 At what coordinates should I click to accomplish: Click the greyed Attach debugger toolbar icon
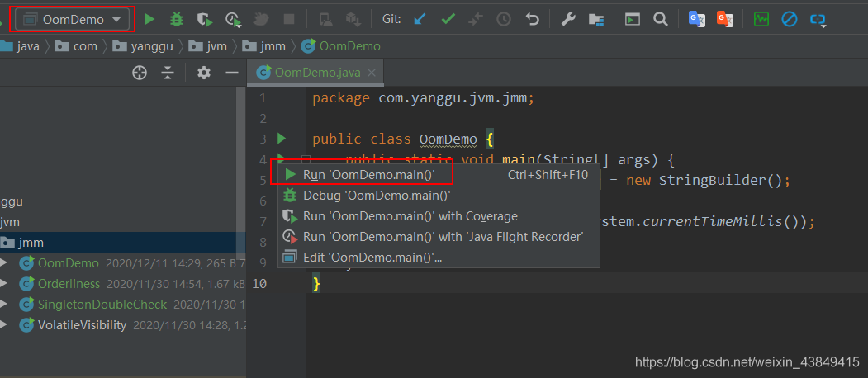[261, 19]
